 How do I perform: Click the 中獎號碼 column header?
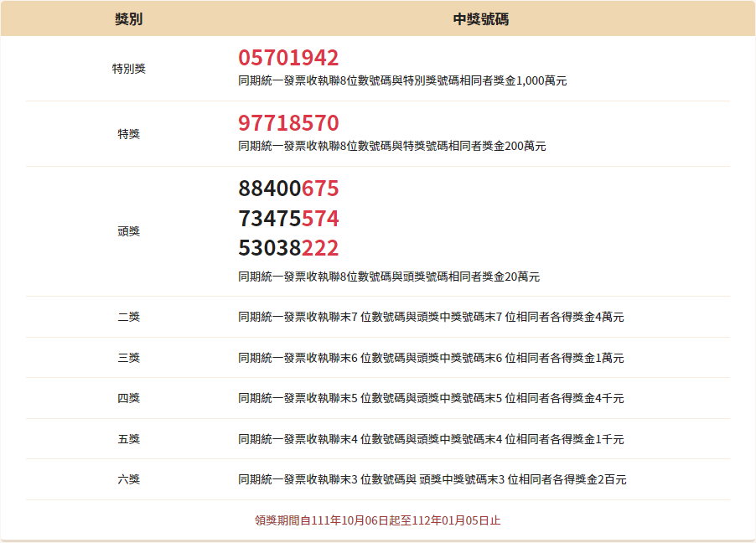click(x=480, y=18)
